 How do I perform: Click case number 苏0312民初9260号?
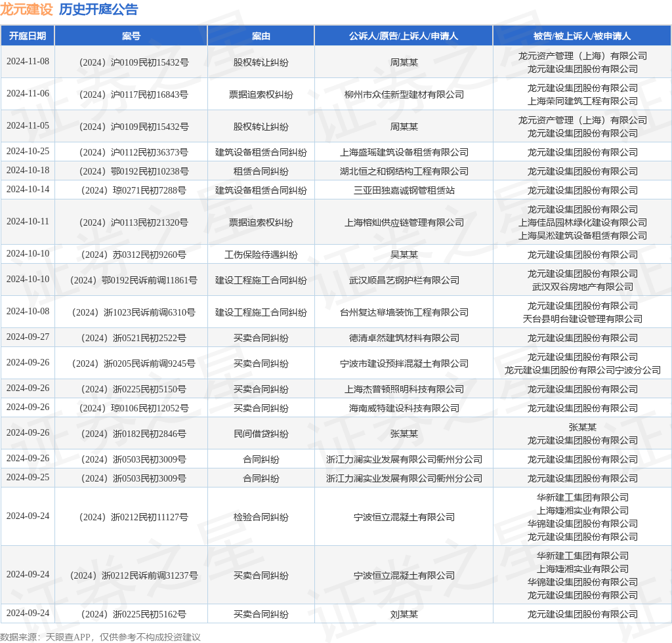tap(134, 255)
